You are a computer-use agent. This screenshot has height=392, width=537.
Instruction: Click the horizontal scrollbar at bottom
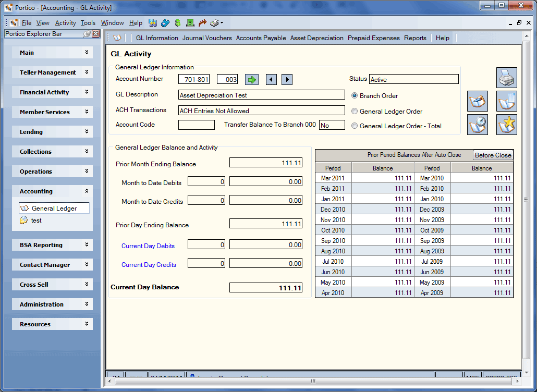coord(313,381)
